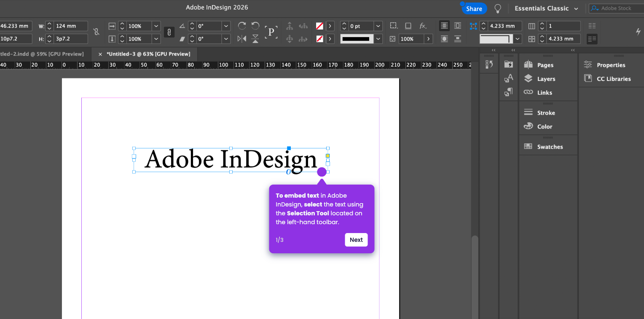Screen dimensions: 644x319
Task: Open the Essentials Classic workspace menu
Action: (x=546, y=8)
